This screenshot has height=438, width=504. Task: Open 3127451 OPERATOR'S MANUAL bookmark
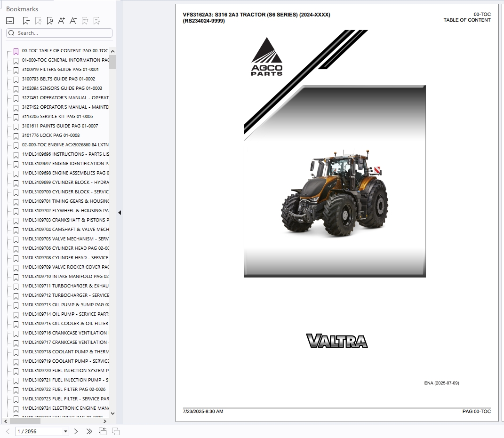[x=65, y=98]
